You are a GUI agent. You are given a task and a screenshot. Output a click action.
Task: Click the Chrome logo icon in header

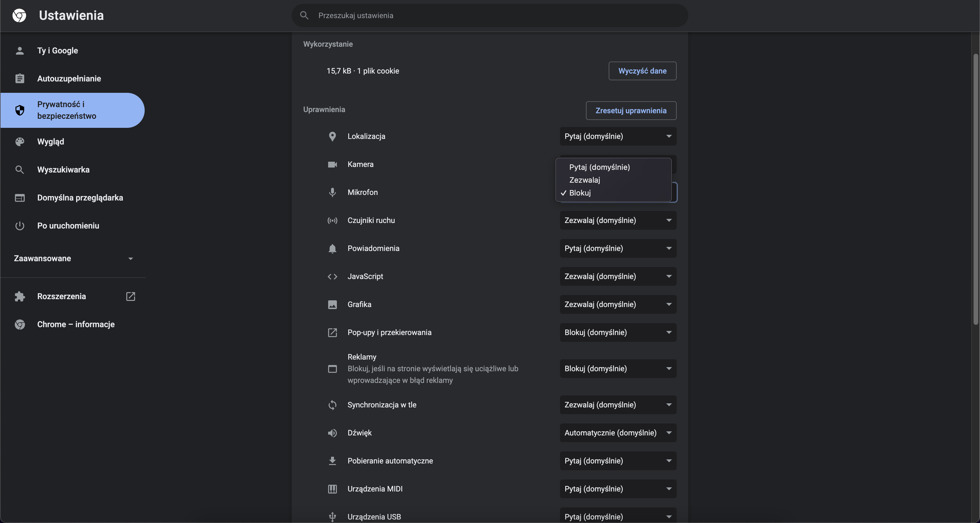(19, 15)
